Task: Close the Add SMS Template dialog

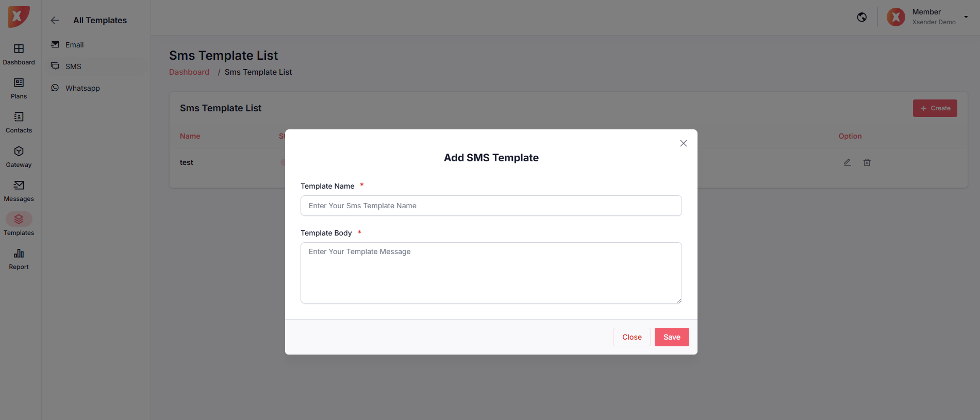Action: 683,143
